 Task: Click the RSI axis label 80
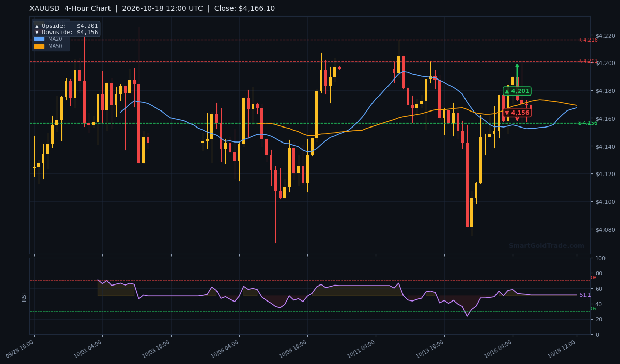point(599,273)
